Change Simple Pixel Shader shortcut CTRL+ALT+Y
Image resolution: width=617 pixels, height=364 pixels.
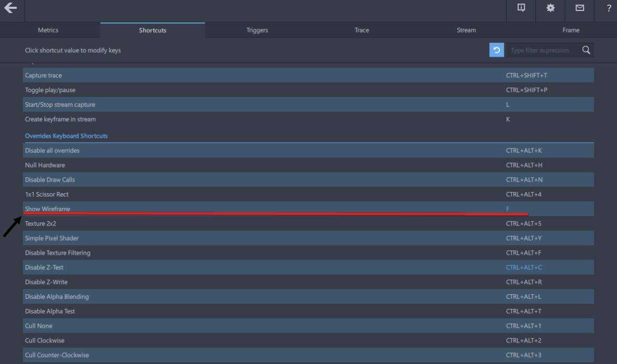click(524, 238)
